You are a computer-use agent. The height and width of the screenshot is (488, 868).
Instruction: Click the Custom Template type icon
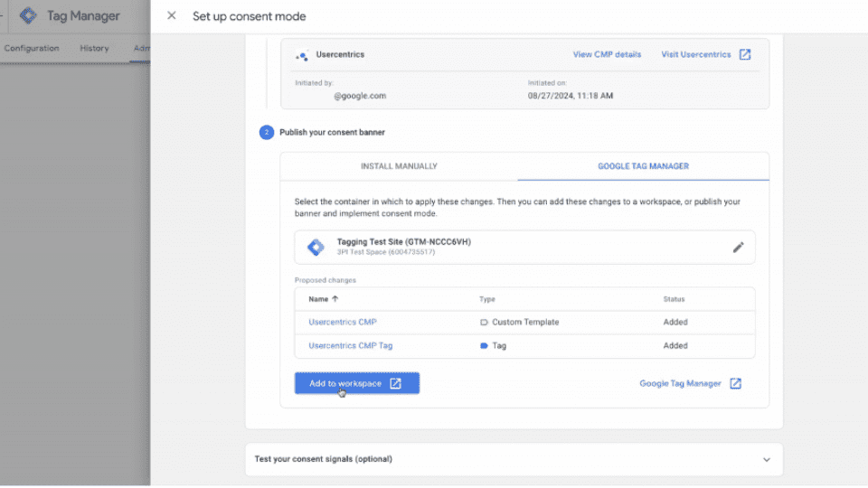[484, 322]
